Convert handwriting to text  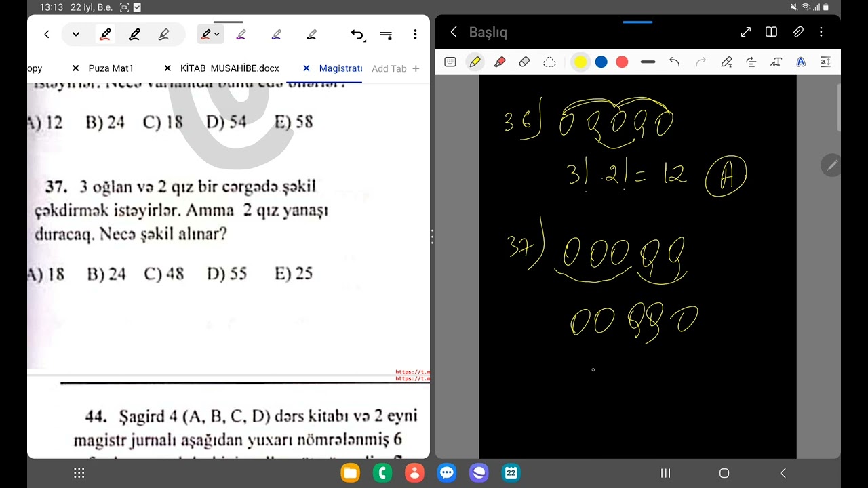pos(776,62)
